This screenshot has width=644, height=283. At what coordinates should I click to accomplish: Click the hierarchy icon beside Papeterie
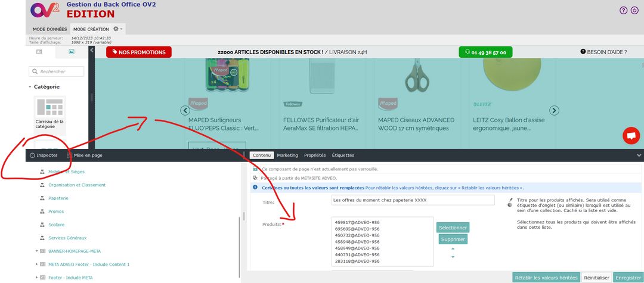coord(42,198)
